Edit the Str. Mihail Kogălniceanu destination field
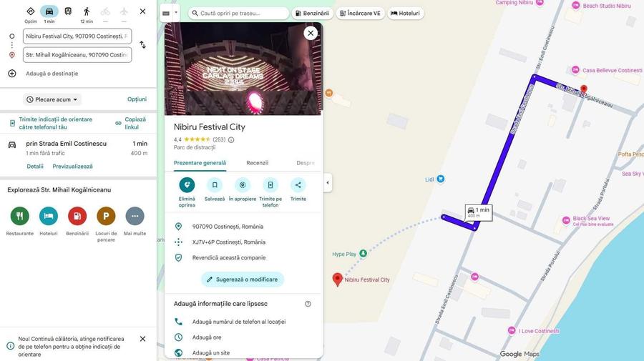Viewport: 644px width, 361px height. pos(77,54)
